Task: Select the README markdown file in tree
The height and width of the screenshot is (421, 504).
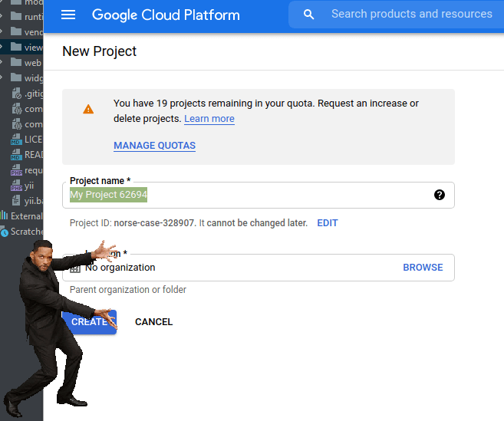Action: tap(27, 155)
